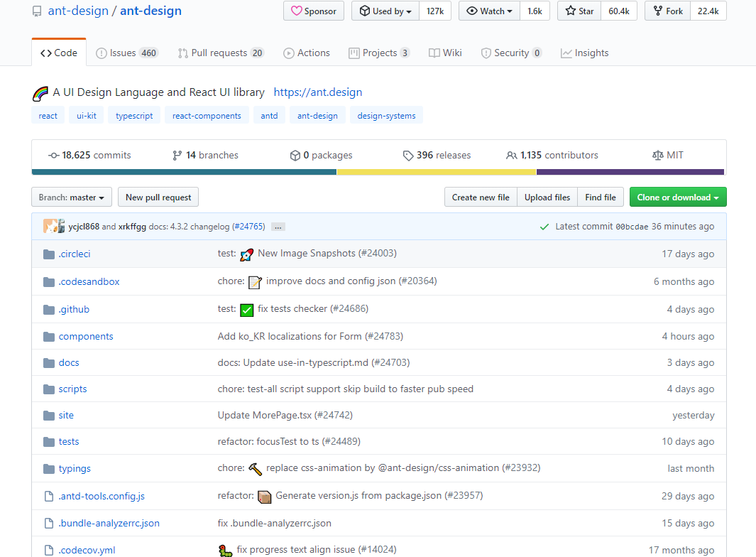Click the docs folder icon
Image resolution: width=756 pixels, height=557 pixels.
49,363
